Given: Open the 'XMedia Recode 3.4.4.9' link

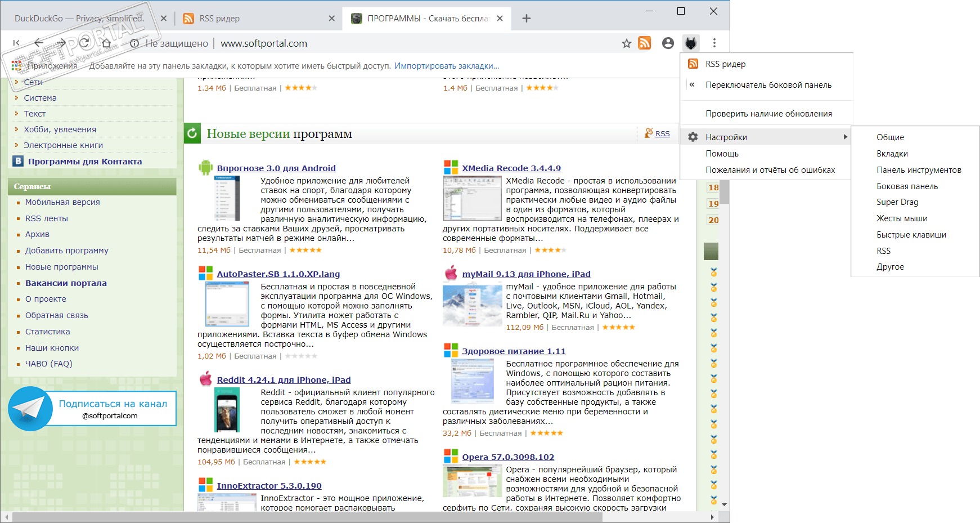Looking at the screenshot, I should [511, 168].
